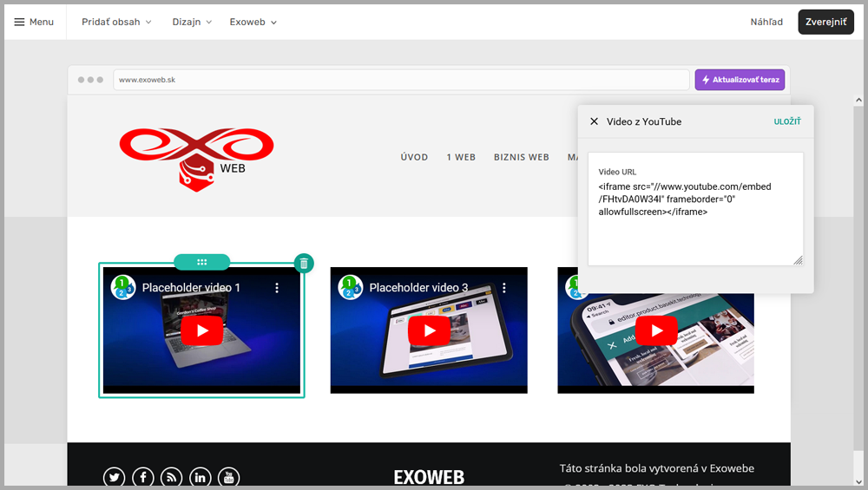The width and height of the screenshot is (868, 490).
Task: Grab the drag handle above the selected video
Action: point(201,262)
